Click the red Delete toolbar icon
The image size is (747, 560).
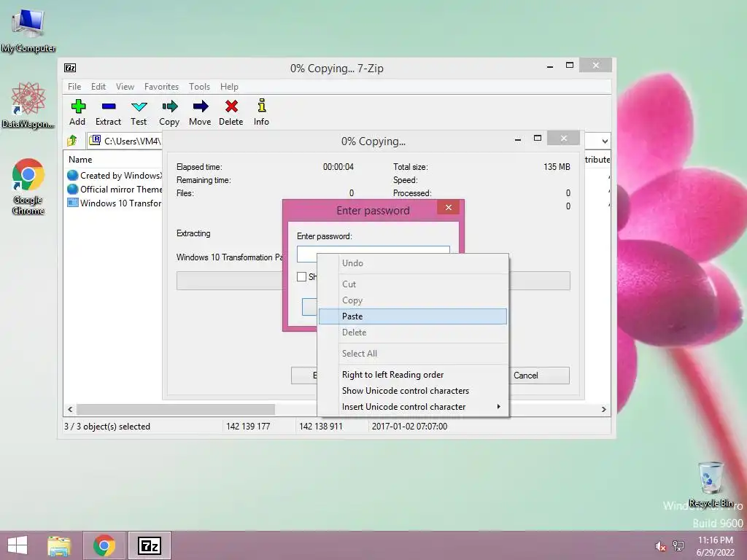[x=231, y=112]
